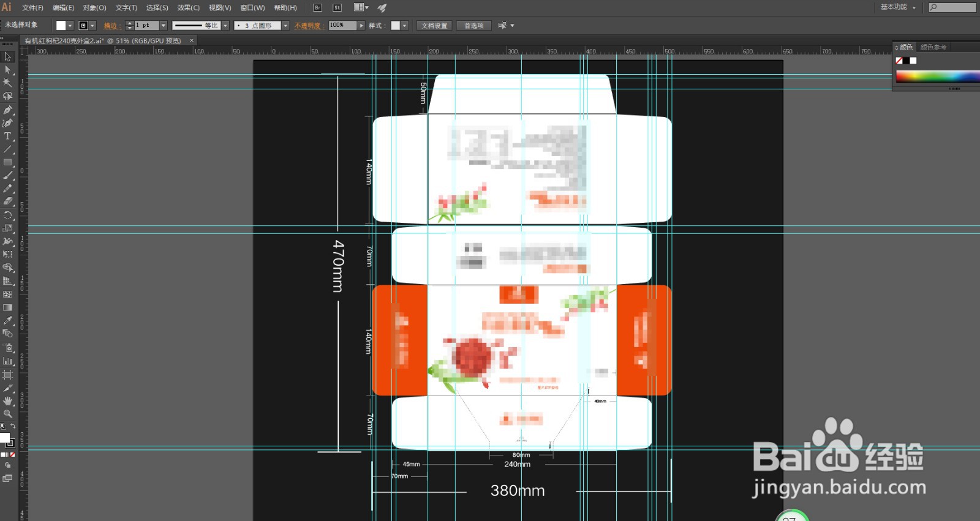Open the 效果(C) menu
Viewport: 980px width, 521px height.
click(188, 8)
